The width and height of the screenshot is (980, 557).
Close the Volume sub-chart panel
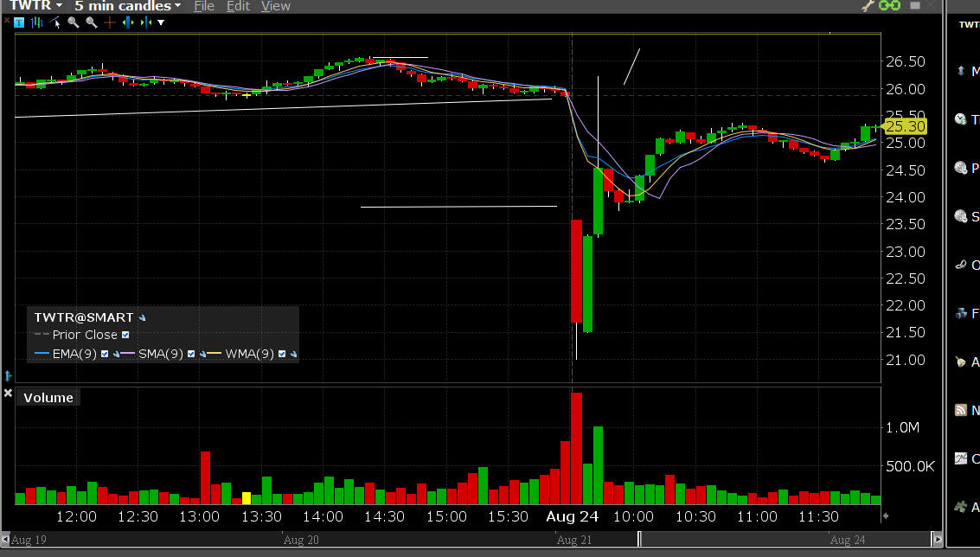(8, 394)
